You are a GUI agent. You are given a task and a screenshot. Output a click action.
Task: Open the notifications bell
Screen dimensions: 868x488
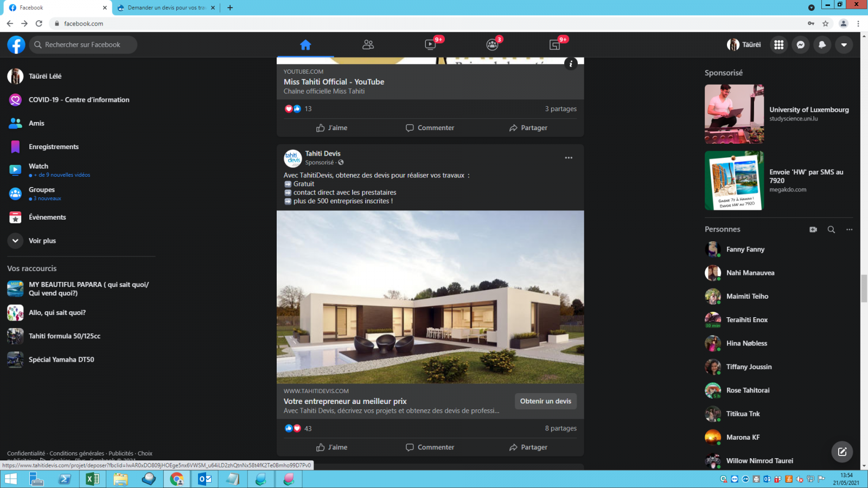tap(822, 45)
